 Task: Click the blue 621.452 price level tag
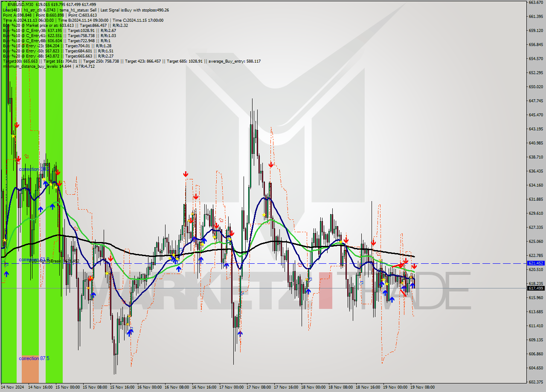coord(536,263)
